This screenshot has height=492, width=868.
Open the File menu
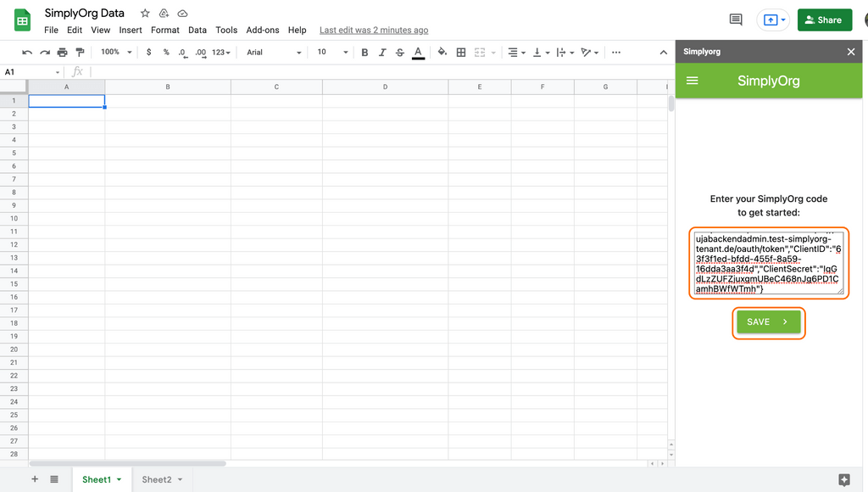point(51,30)
